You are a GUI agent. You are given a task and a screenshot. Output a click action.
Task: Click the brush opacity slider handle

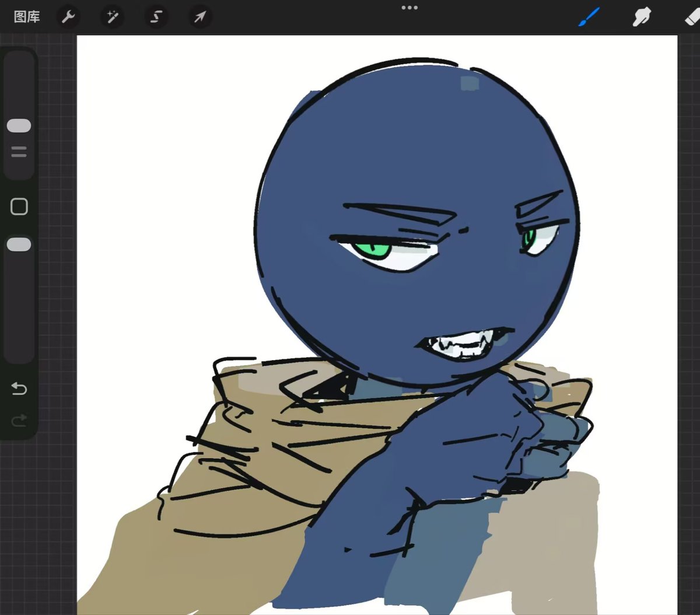click(x=19, y=244)
